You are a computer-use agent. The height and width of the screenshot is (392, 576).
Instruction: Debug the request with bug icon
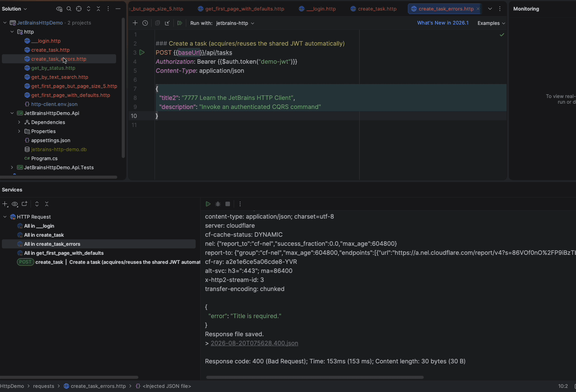(218, 204)
